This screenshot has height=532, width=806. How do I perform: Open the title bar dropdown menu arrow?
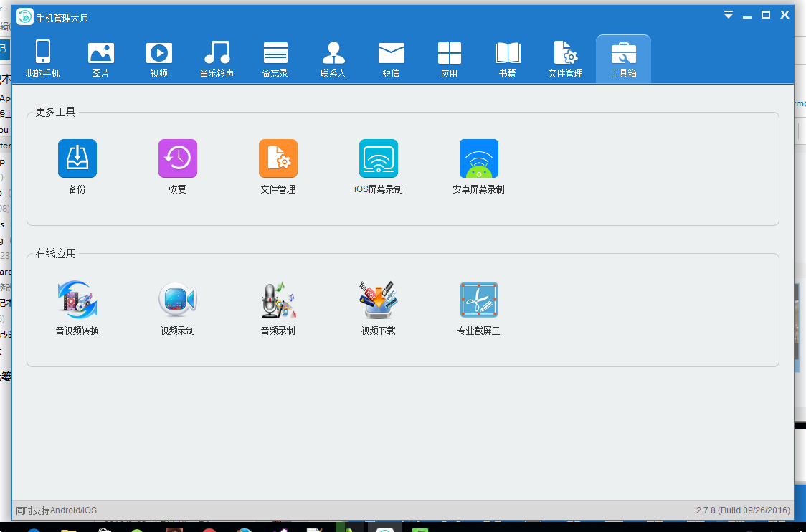tap(729, 15)
